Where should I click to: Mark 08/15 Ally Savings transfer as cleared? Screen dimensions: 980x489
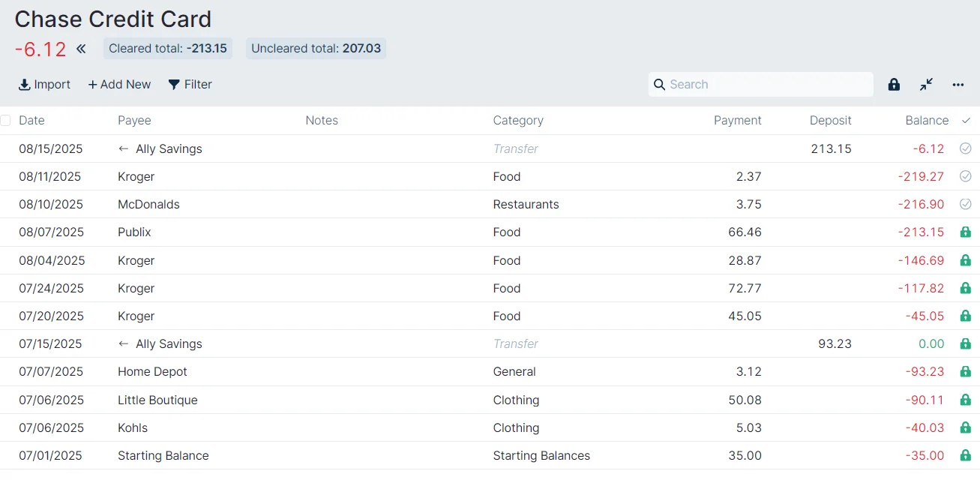(x=966, y=148)
